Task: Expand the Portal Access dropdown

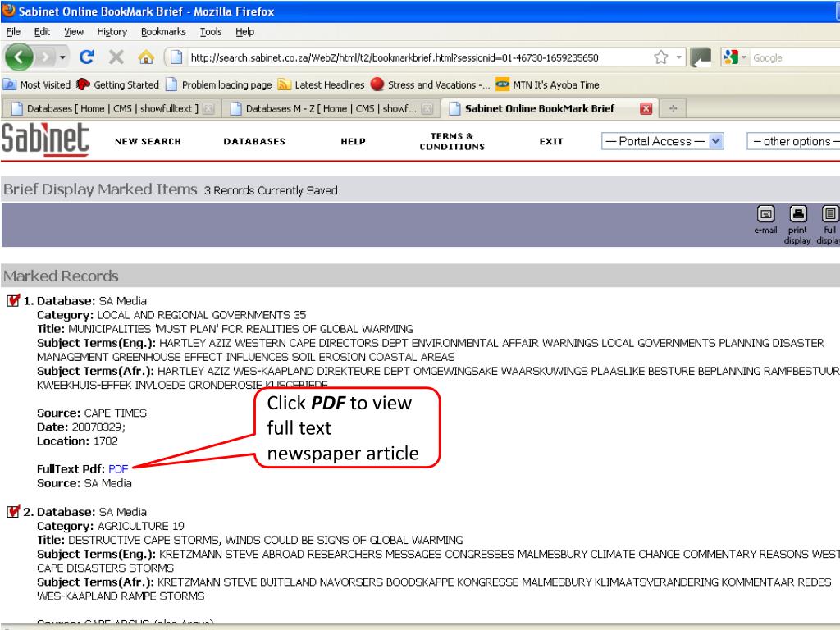Action: pyautogui.click(x=663, y=141)
